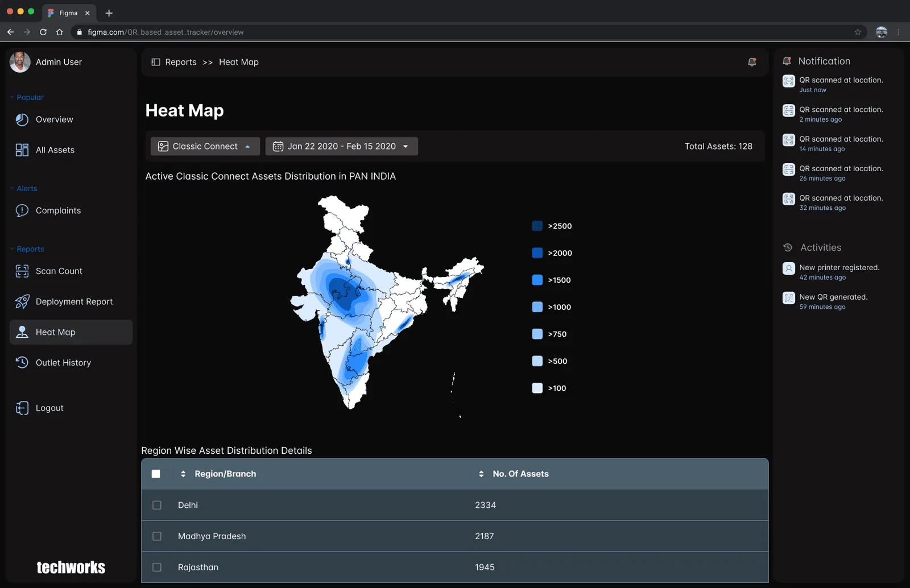Click the >2000 legend color swatch

(x=537, y=253)
